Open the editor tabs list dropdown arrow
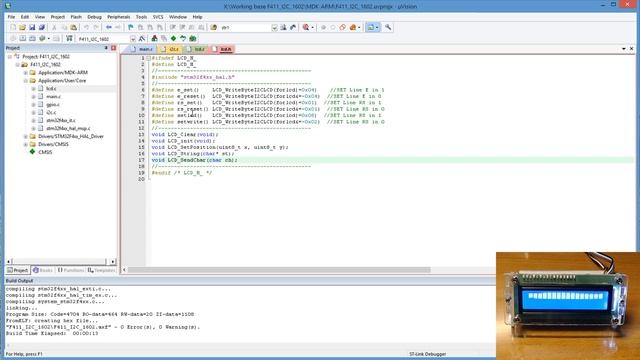This screenshot has height=360, width=640. (x=624, y=49)
